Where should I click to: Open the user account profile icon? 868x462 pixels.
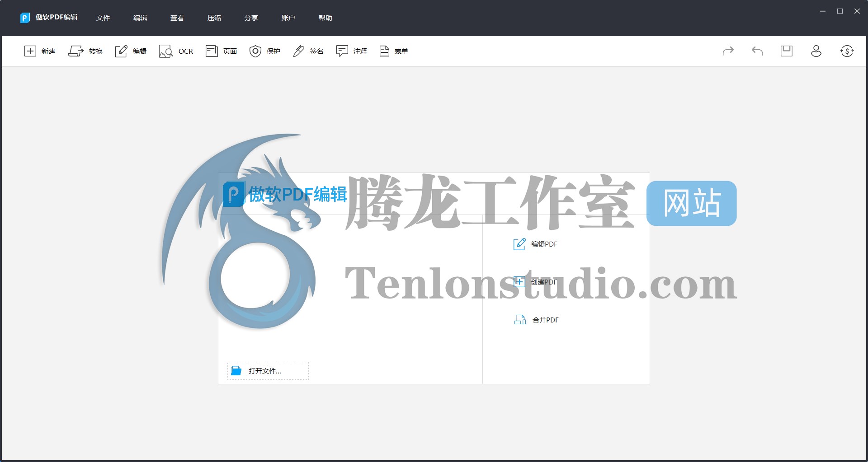pos(816,51)
